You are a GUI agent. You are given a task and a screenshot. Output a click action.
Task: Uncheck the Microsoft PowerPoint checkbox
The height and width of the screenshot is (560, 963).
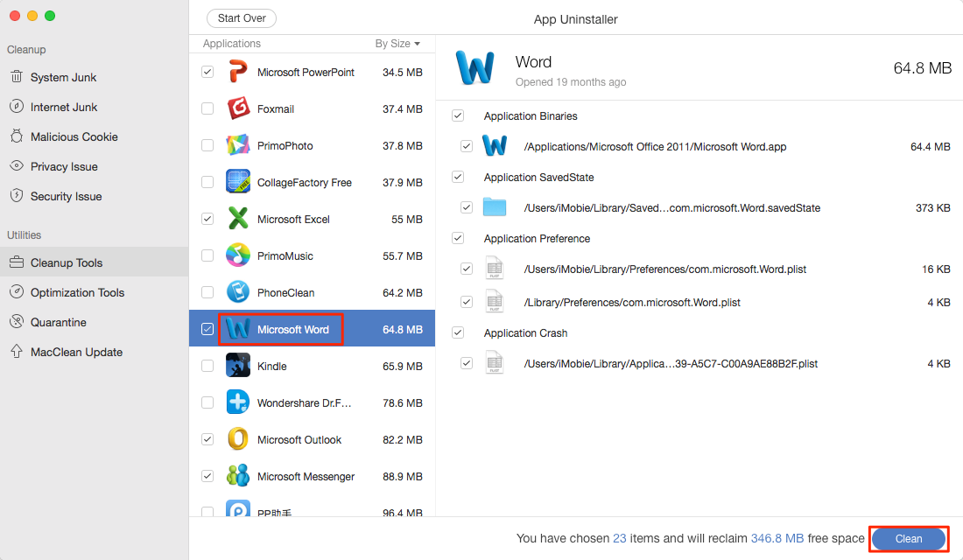pos(207,72)
